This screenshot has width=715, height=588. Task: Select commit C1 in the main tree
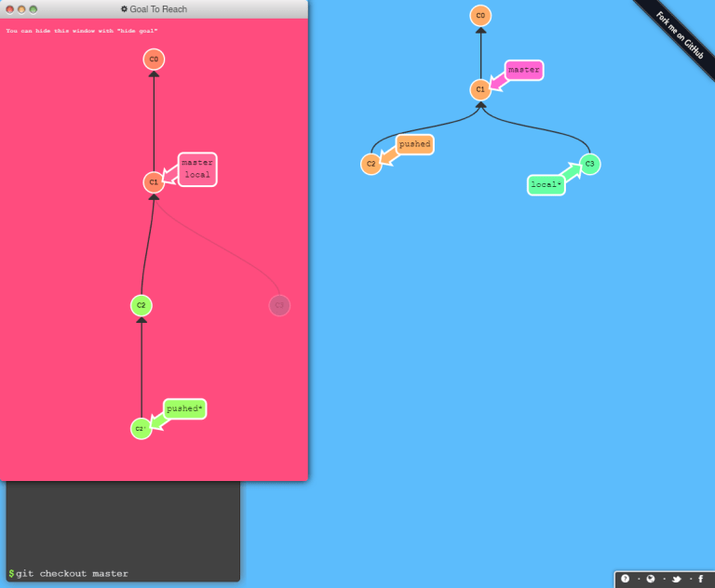480,90
